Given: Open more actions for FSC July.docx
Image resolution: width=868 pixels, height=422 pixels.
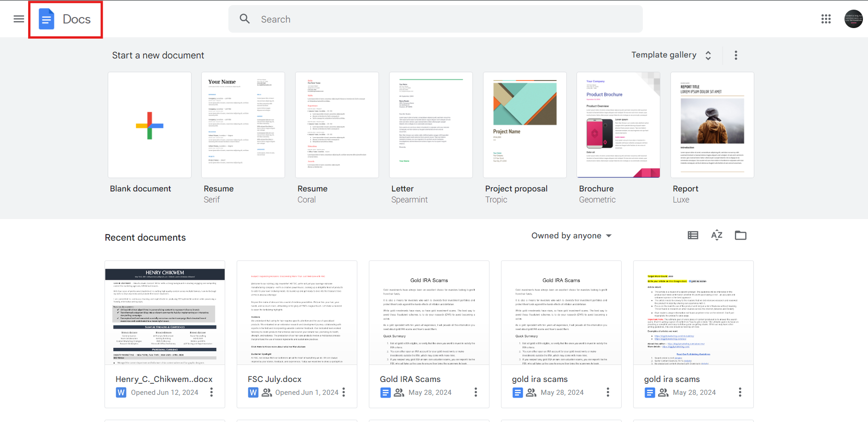Looking at the screenshot, I should tap(344, 392).
